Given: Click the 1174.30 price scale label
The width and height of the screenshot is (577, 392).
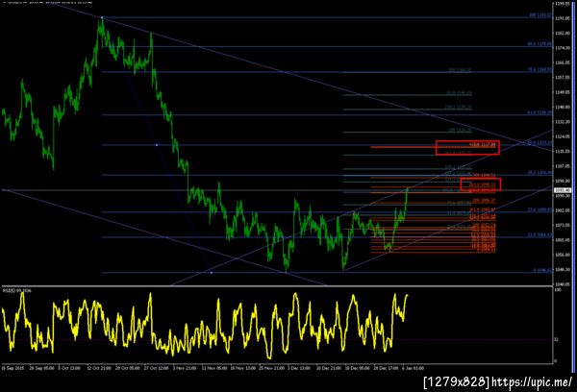Looking at the screenshot, I should pos(563,48).
